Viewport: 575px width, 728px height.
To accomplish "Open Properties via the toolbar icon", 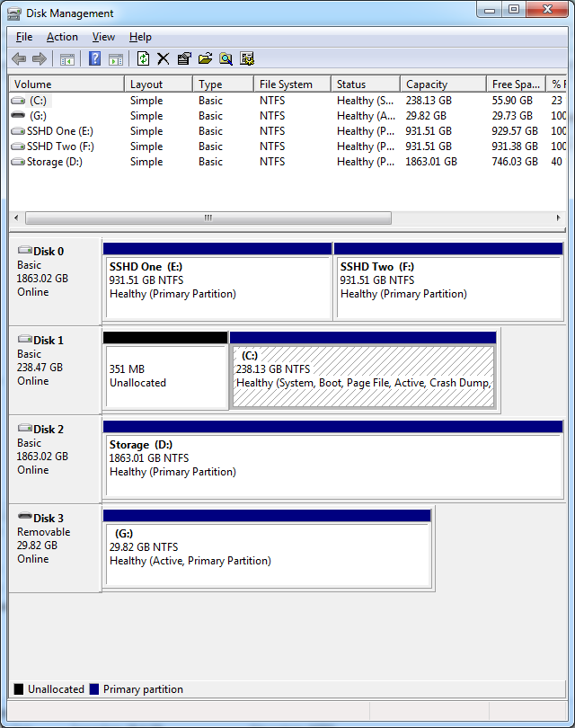I will 184,58.
